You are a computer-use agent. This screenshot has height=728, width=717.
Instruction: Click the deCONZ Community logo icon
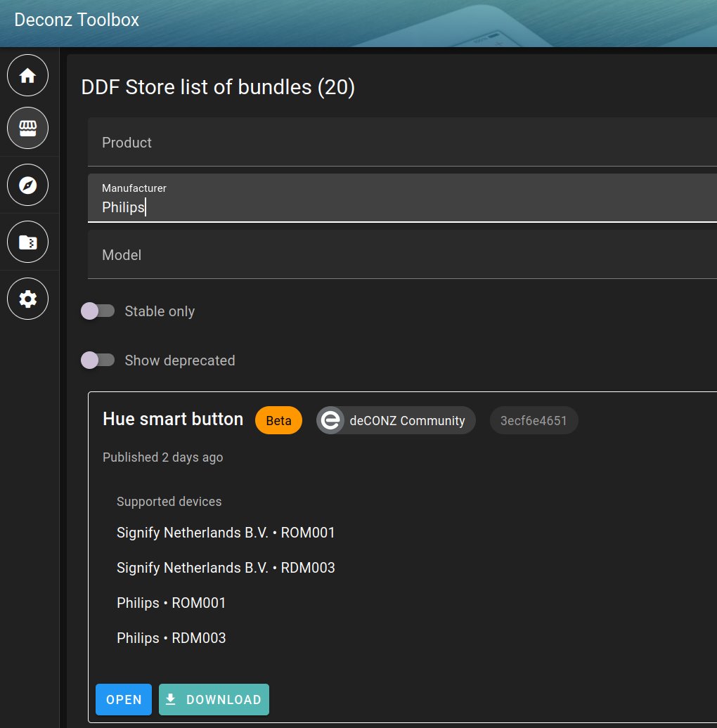point(330,421)
